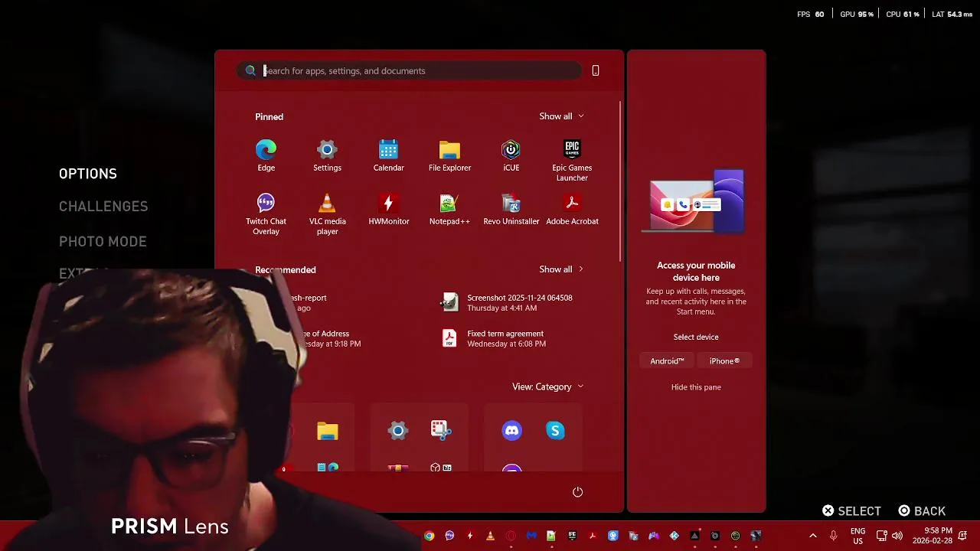The image size is (980, 551).
Task: Click the Start menu search field
Action: pyautogui.click(x=409, y=70)
